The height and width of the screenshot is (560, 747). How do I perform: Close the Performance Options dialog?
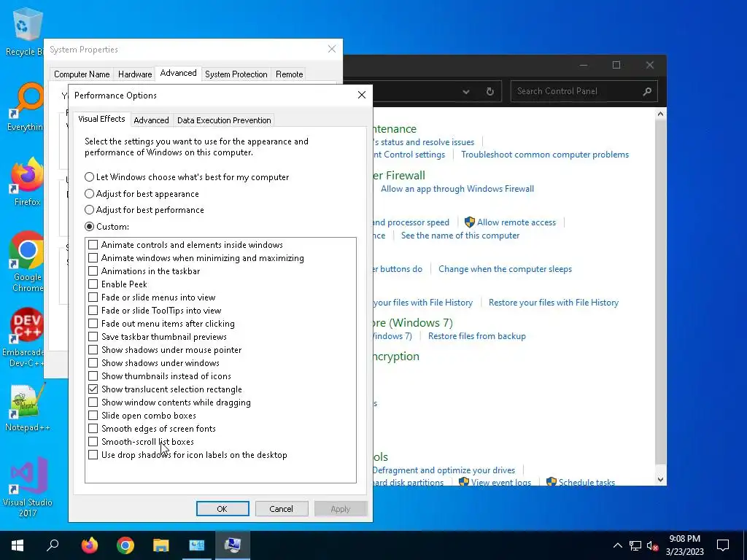pyautogui.click(x=362, y=96)
